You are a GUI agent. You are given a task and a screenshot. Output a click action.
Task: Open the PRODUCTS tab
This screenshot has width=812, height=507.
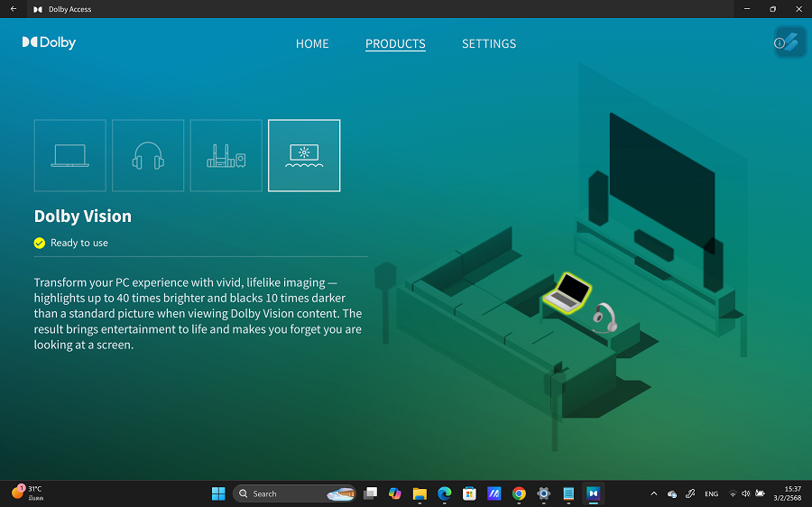pyautogui.click(x=395, y=43)
